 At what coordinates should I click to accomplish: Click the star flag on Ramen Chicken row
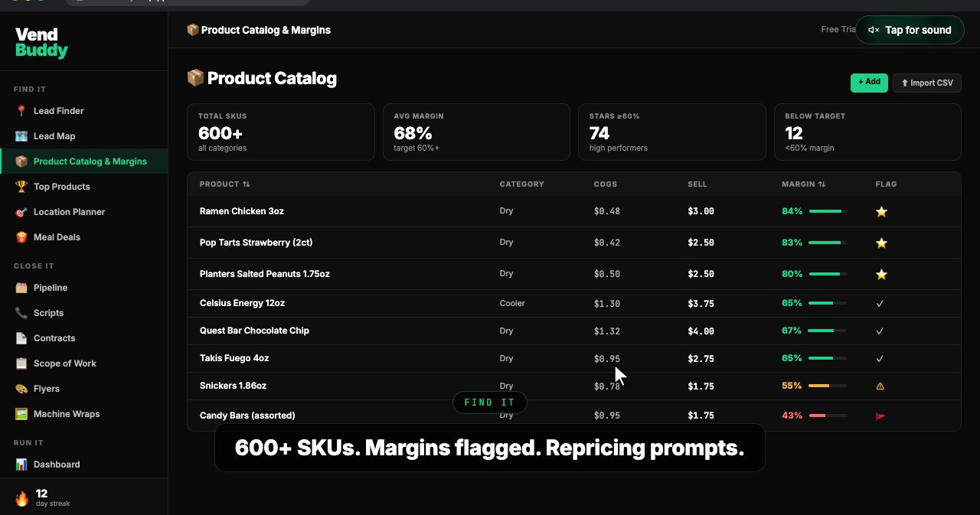pos(881,212)
